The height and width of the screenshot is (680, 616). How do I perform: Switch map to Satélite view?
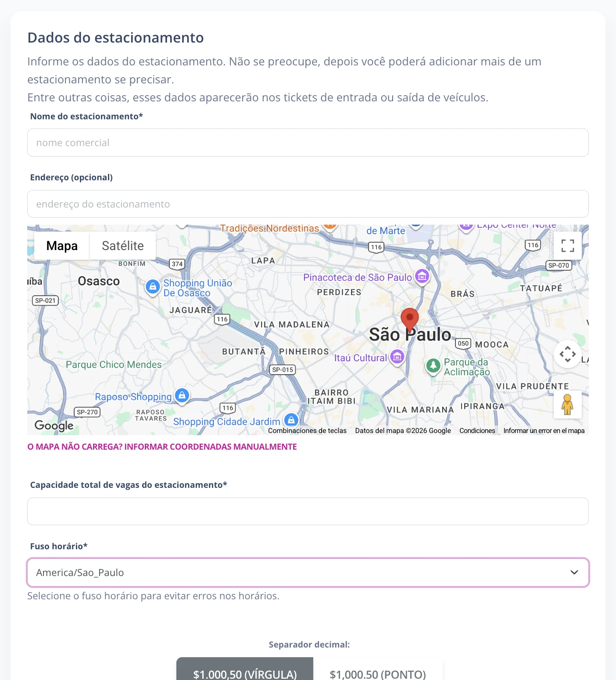123,246
